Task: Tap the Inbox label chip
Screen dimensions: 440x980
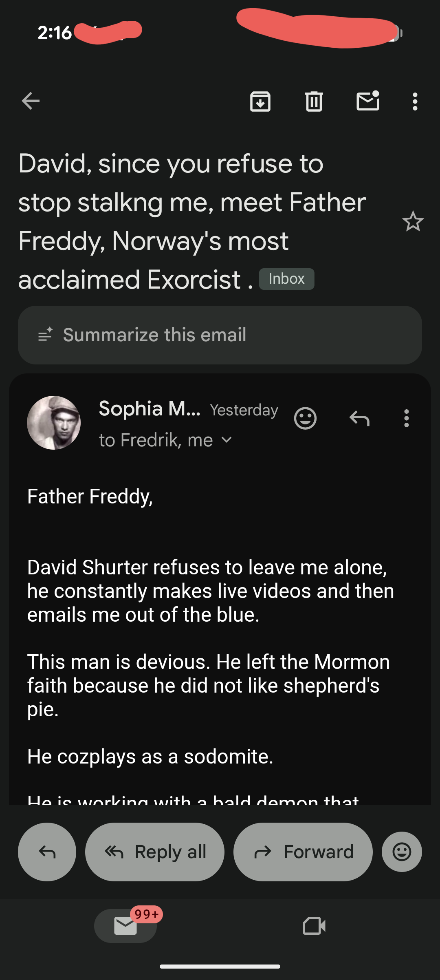Action: tap(286, 279)
